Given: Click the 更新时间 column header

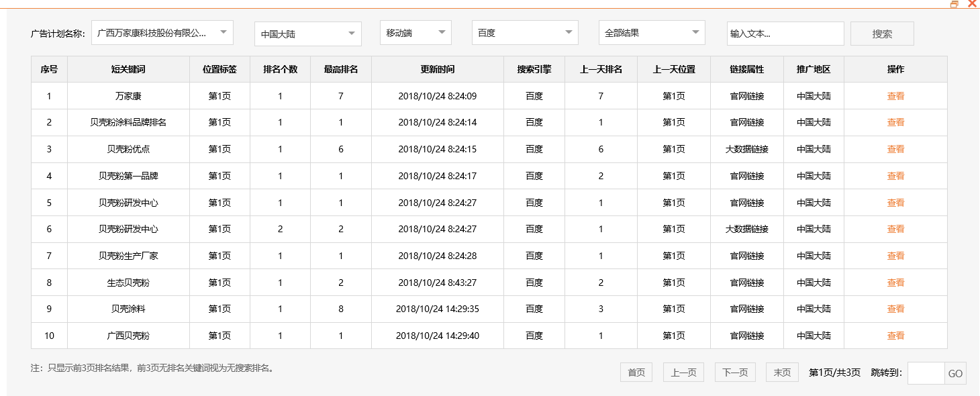Looking at the screenshot, I should pyautogui.click(x=436, y=69).
